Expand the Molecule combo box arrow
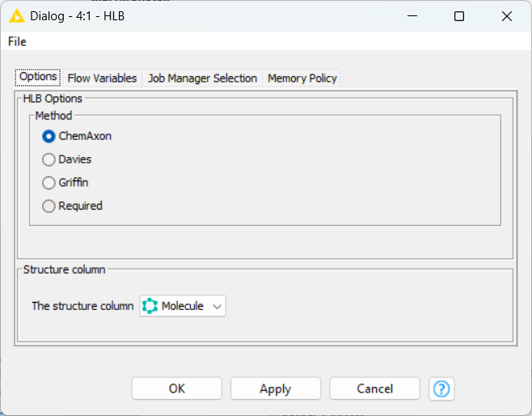 point(217,306)
